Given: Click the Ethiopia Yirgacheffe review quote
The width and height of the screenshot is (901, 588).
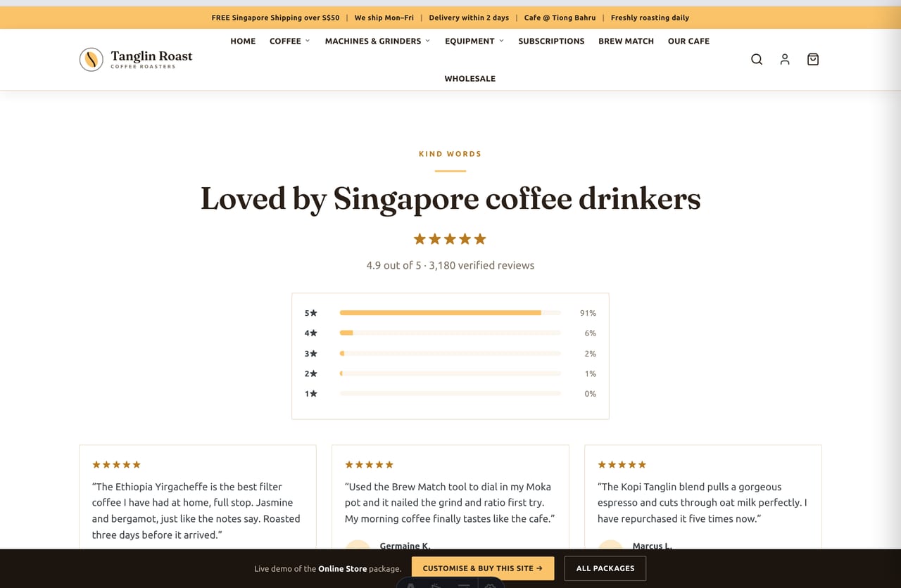Looking at the screenshot, I should (197, 511).
